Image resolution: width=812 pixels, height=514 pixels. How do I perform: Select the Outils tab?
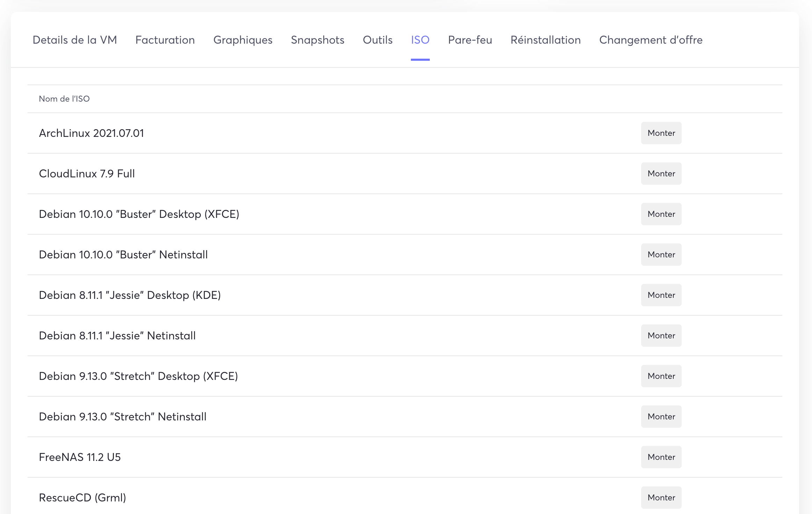pyautogui.click(x=378, y=40)
